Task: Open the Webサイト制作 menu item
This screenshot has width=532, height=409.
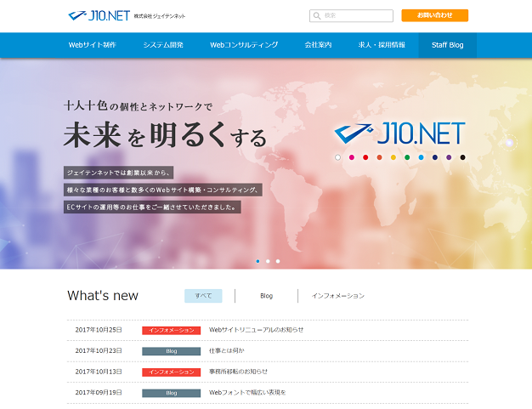Action: [93, 45]
